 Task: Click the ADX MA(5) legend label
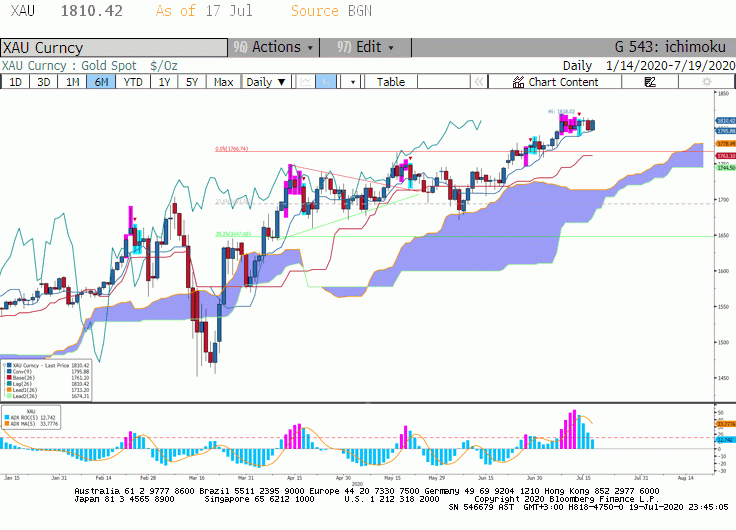tap(23, 423)
